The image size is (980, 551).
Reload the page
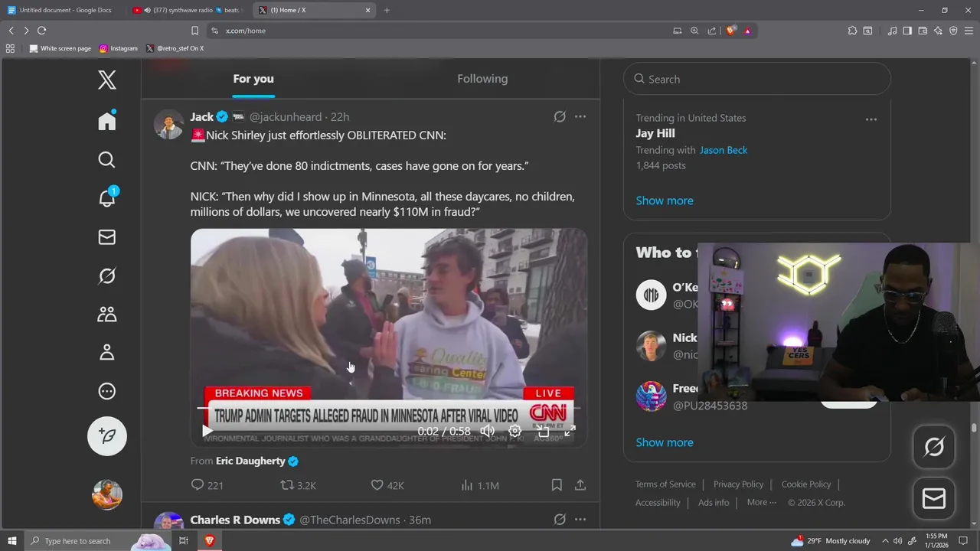tap(42, 31)
